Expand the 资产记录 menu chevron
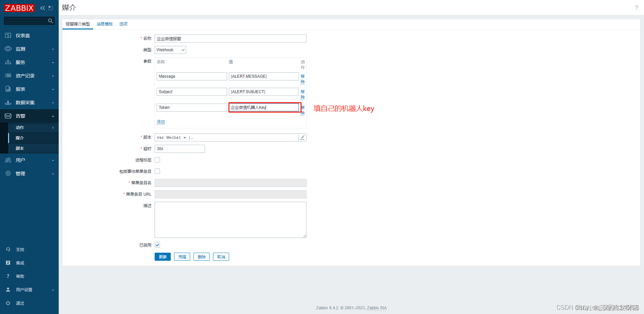 (53, 76)
